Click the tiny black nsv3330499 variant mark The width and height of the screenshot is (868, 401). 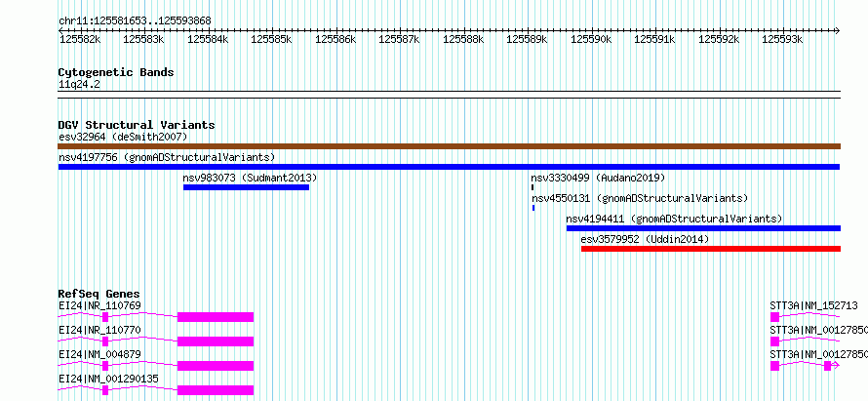click(x=533, y=187)
